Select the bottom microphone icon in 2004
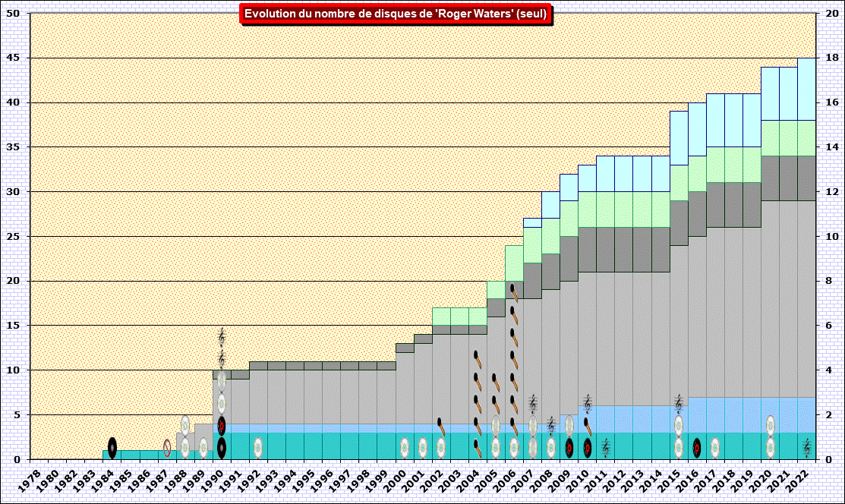Image resolution: width=845 pixels, height=504 pixels. (478, 448)
